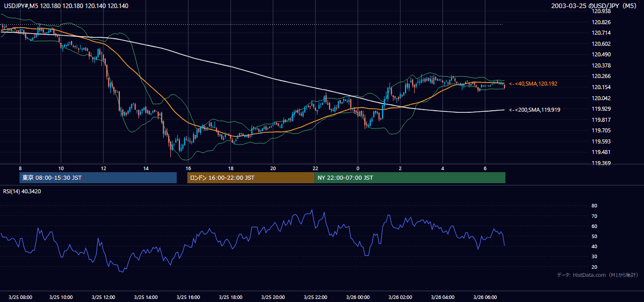Click RSI axis level 40

click(x=594, y=246)
